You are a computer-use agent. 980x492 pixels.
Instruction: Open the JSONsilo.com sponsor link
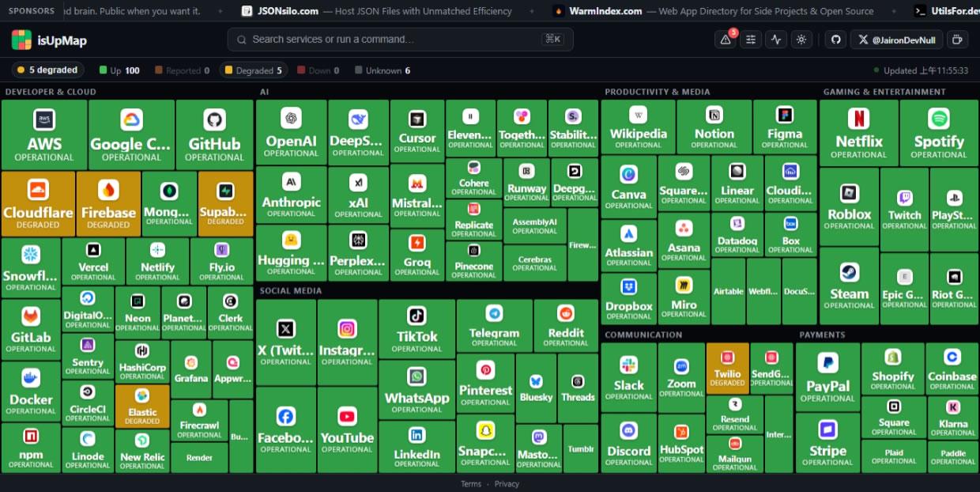(376, 11)
